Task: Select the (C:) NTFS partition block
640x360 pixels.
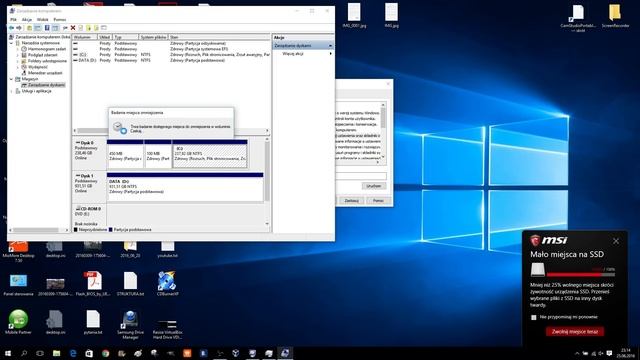Action: [x=210, y=154]
